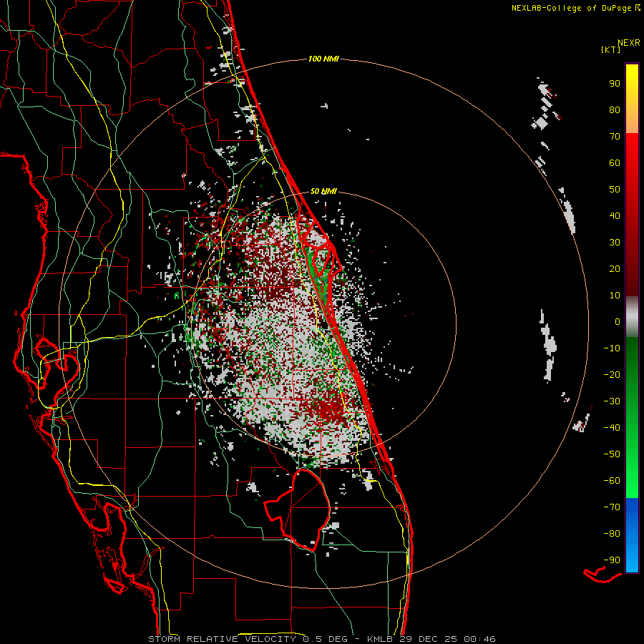Click the 29 DEC 25 date text

pos(429,639)
